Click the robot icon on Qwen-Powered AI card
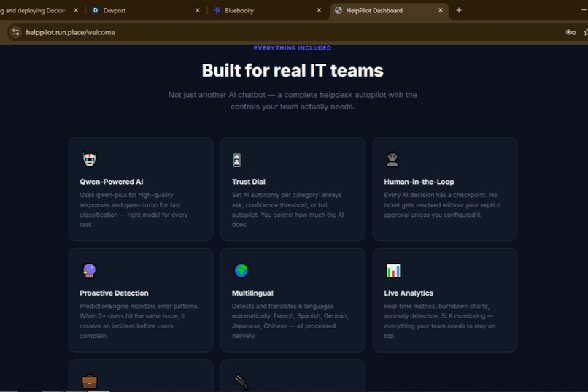The height and width of the screenshot is (392, 588). pyautogui.click(x=89, y=159)
